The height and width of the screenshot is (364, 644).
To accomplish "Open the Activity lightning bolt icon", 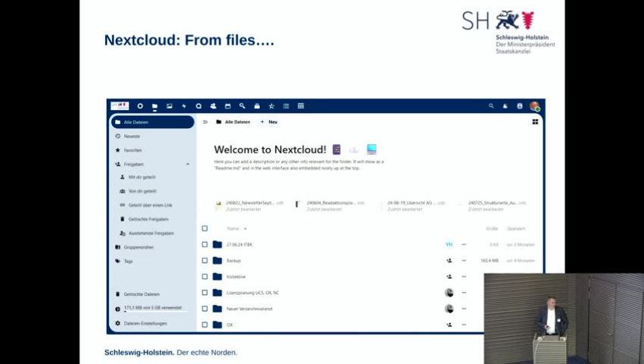I will click(x=183, y=106).
